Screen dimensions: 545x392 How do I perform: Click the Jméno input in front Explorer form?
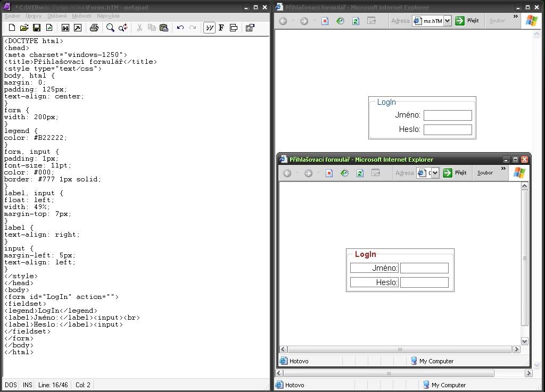click(424, 268)
